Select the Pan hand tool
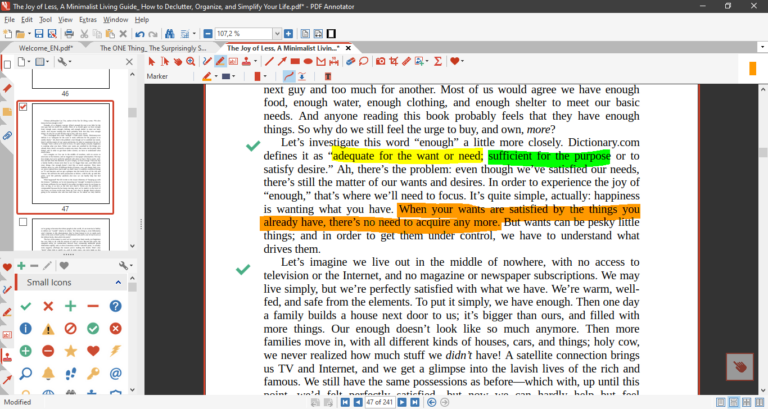768x409 pixels. pyautogui.click(x=178, y=61)
